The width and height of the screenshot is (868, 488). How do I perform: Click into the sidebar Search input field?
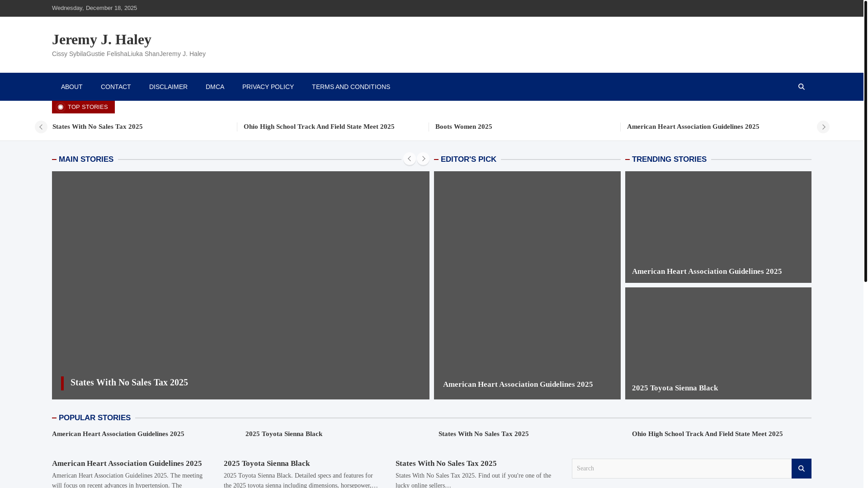click(x=682, y=469)
